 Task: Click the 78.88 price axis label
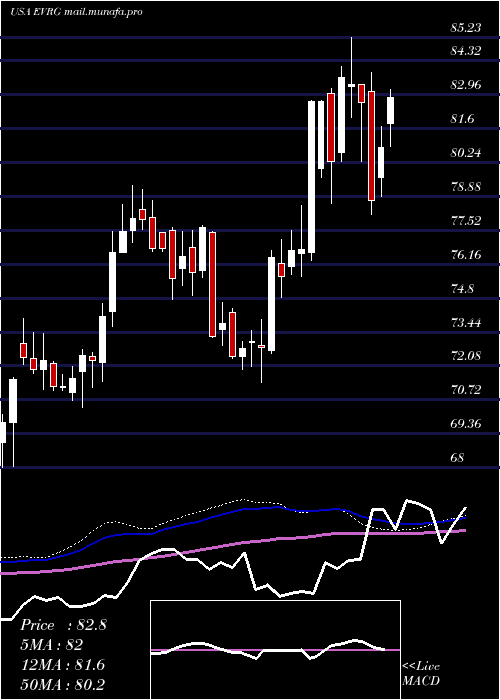[466, 187]
